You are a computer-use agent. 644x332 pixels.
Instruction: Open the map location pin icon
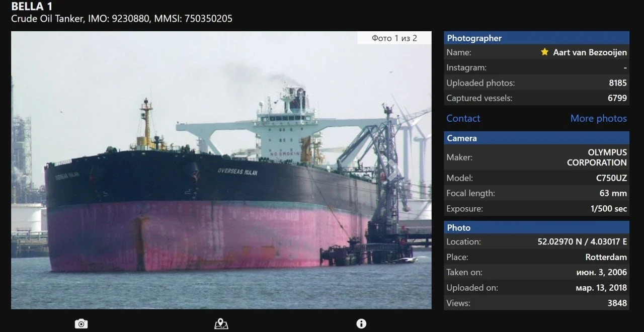click(221, 324)
